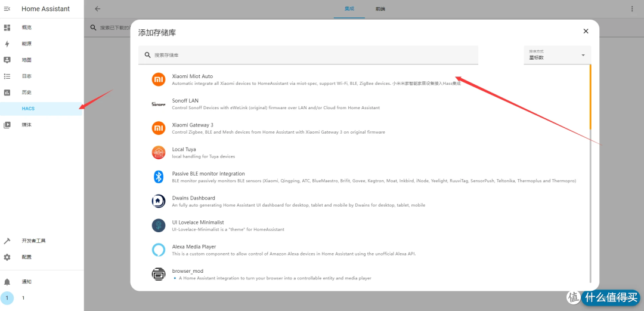
Task: Open the Map icon in the sidebar
Action: pos(7,60)
